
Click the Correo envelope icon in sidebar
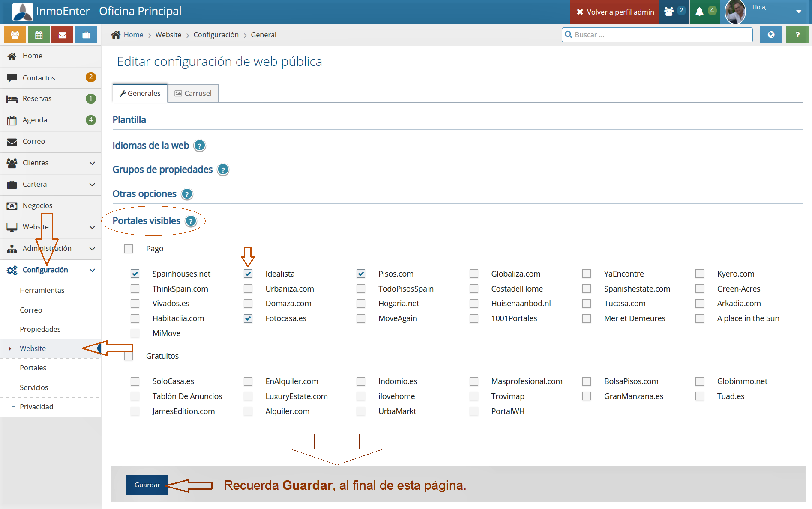pos(12,142)
